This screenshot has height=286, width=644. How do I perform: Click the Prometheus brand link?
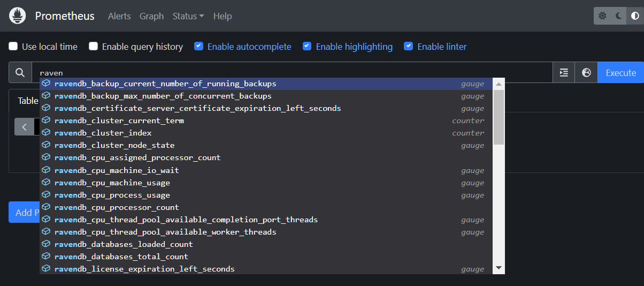pyautogui.click(x=65, y=16)
